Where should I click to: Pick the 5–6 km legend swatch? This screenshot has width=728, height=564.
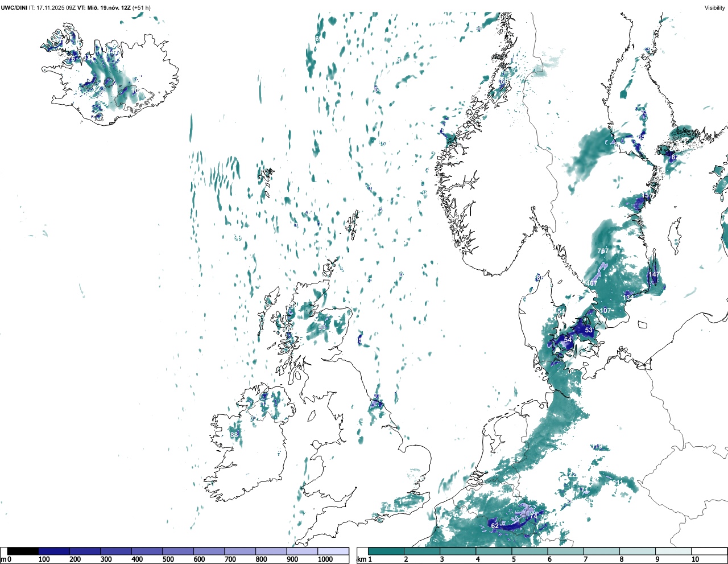[530, 551]
